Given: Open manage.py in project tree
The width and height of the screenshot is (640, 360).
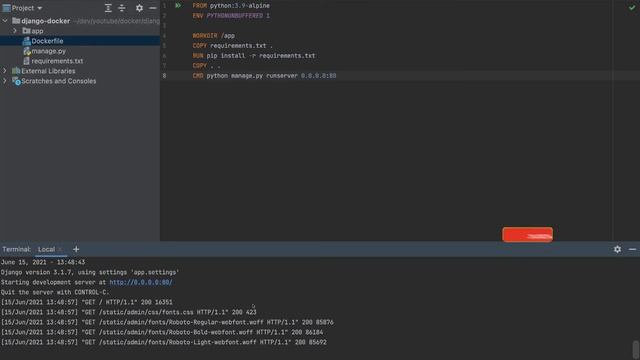Looking at the screenshot, I should point(49,51).
